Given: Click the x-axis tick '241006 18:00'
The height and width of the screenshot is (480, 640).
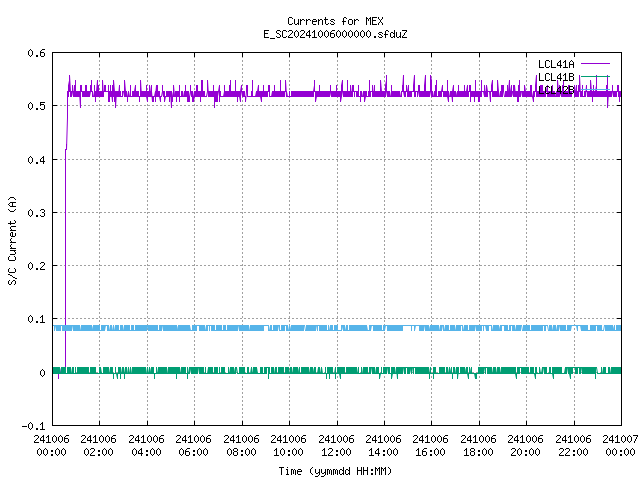Looking at the screenshot, I should pyautogui.click(x=478, y=446).
